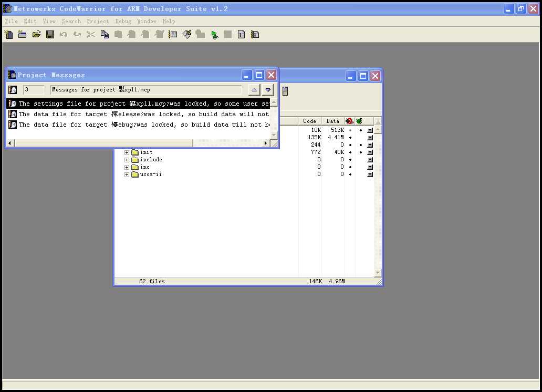Toggle debug dot in the 244 row

click(x=360, y=145)
